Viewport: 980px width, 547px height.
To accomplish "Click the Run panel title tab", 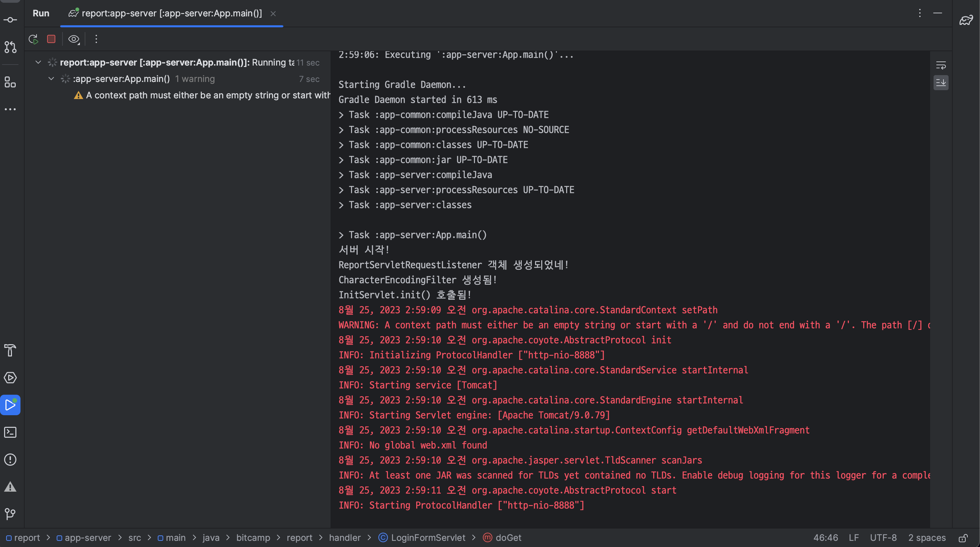I will [41, 14].
